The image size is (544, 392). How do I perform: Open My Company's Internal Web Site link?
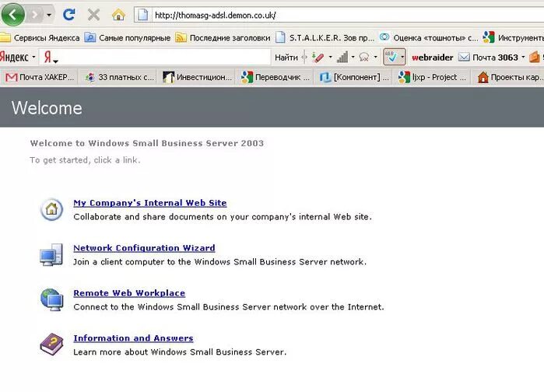pos(150,203)
